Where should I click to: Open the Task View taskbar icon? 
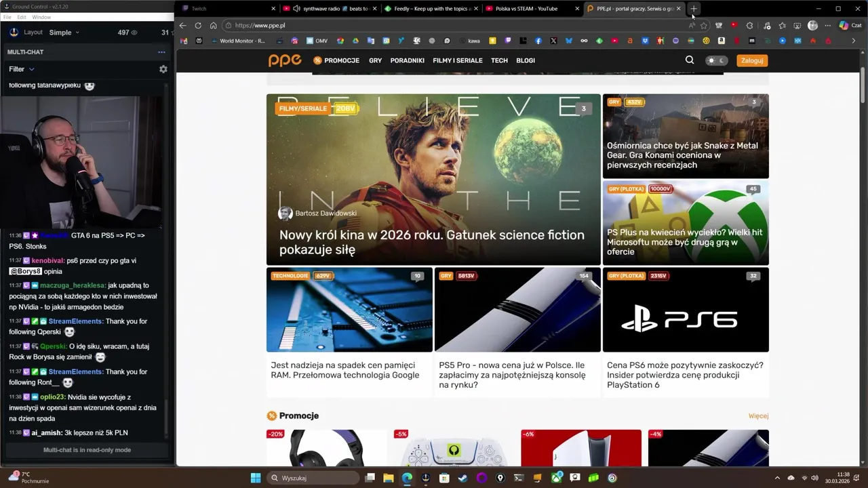tap(370, 478)
